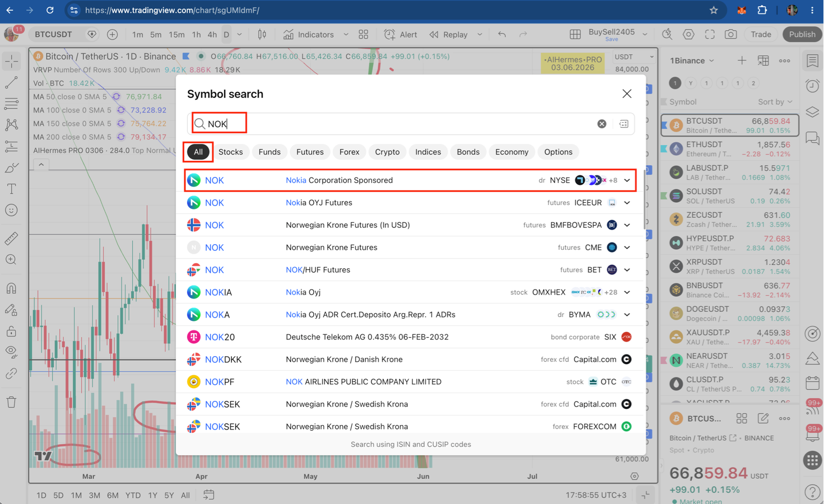
Task: Switch to the Crypto tab
Action: tap(387, 152)
